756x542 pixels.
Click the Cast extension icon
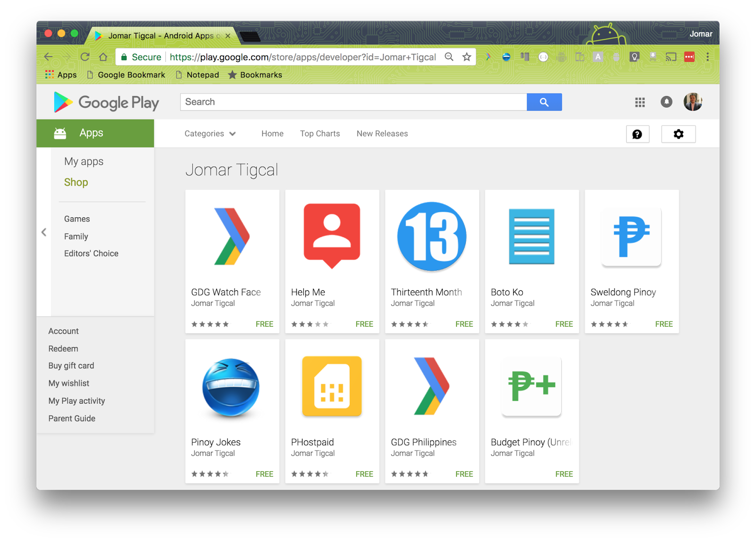tap(671, 57)
